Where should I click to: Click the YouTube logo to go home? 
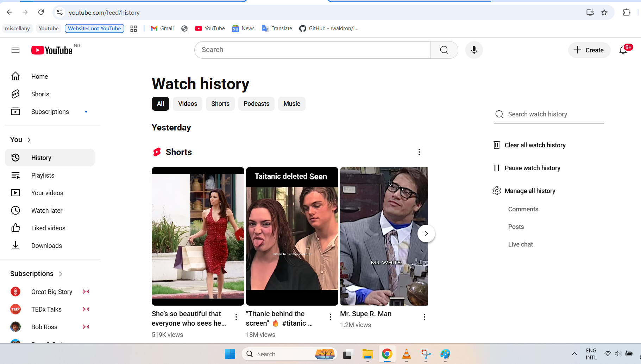pos(52,50)
